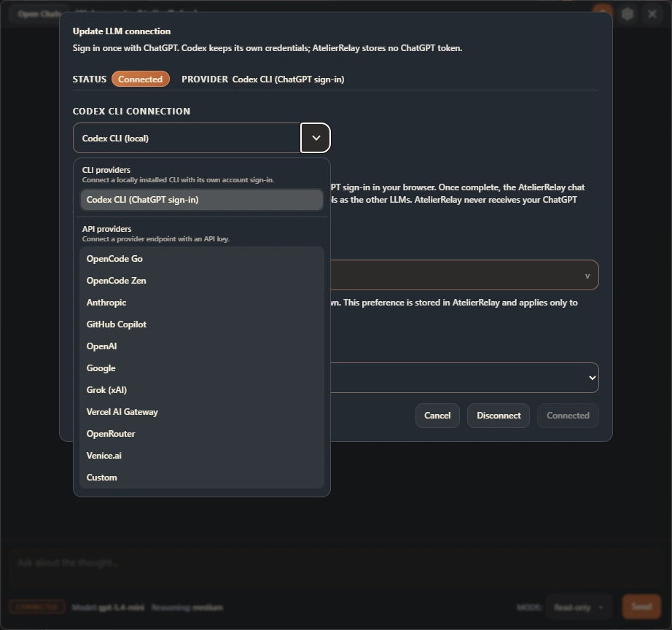
Task: Open settings gear icon at top right
Action: (628, 14)
